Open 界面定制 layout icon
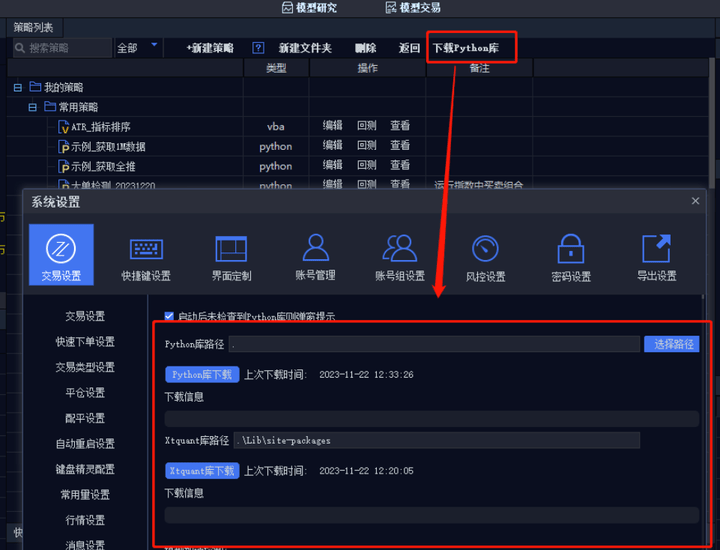Screen dimensions: 720x550 click(x=231, y=249)
